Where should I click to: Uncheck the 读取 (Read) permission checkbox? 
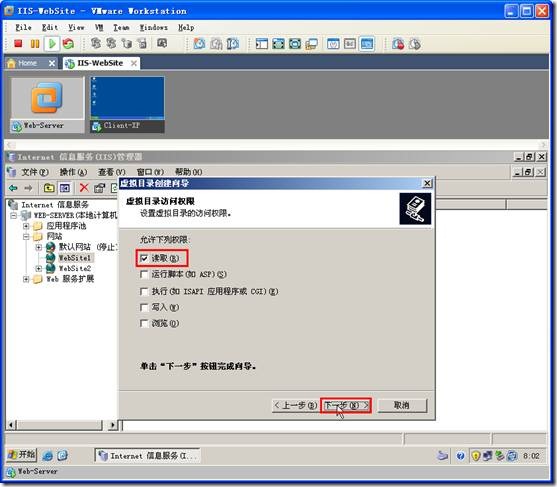pyautogui.click(x=144, y=258)
